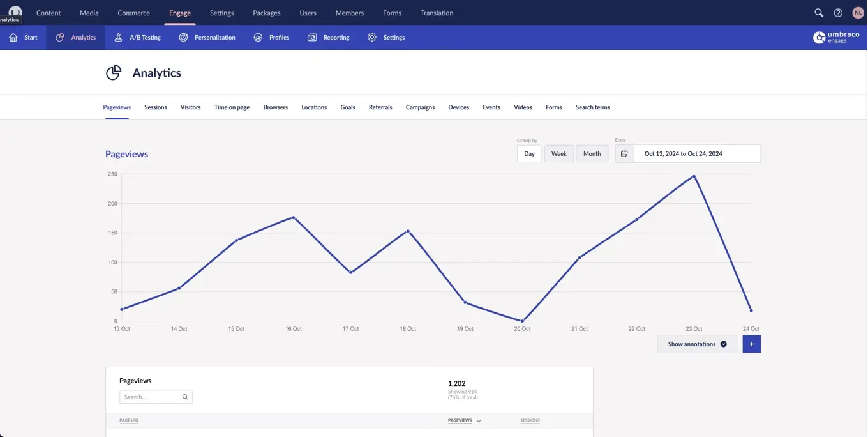This screenshot has width=868, height=437.
Task: Click the Analytics page heading icon
Action: point(114,73)
